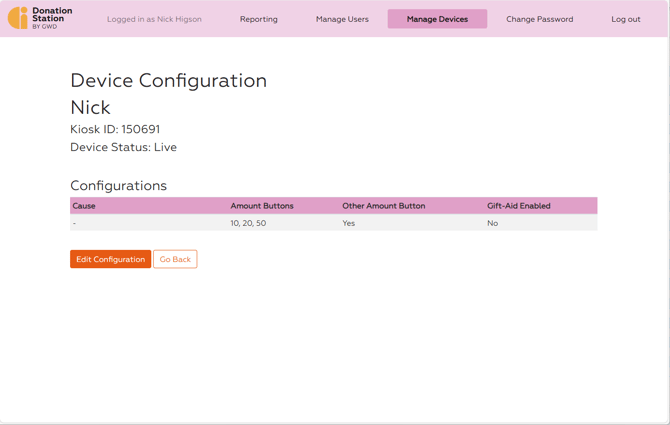The image size is (670, 425).
Task: Select the 'Logged in as Nick Higson' label
Action: (x=154, y=19)
